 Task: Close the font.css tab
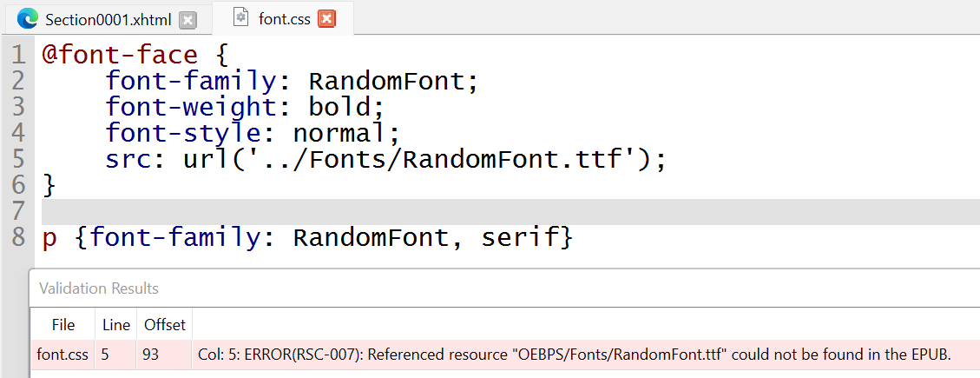326,18
